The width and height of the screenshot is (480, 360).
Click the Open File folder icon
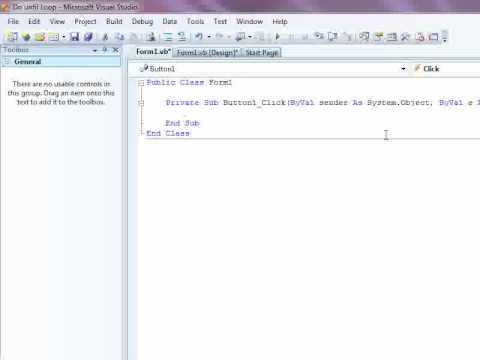pyautogui.click(x=40, y=37)
